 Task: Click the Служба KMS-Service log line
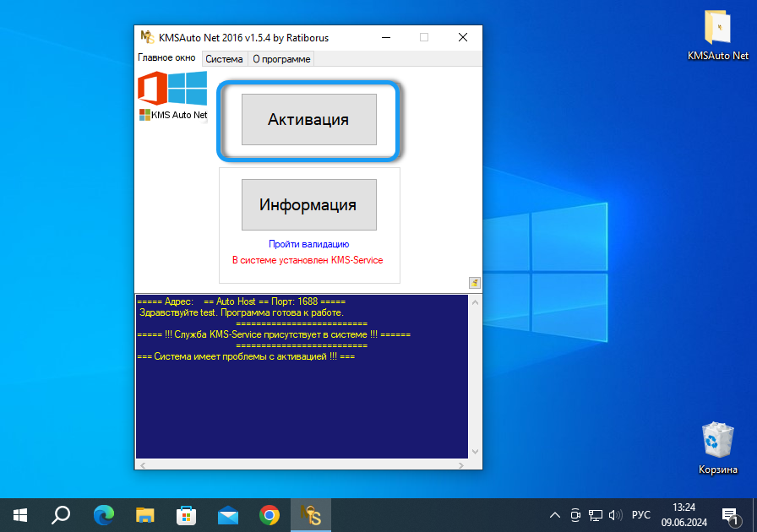[274, 334]
